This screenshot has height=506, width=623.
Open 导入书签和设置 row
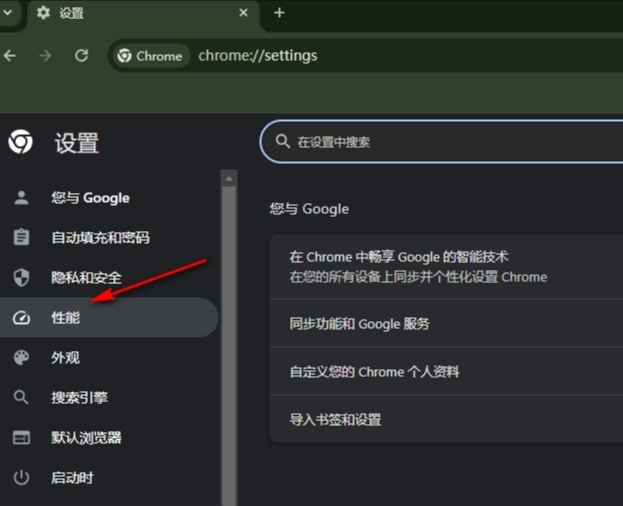pos(446,419)
